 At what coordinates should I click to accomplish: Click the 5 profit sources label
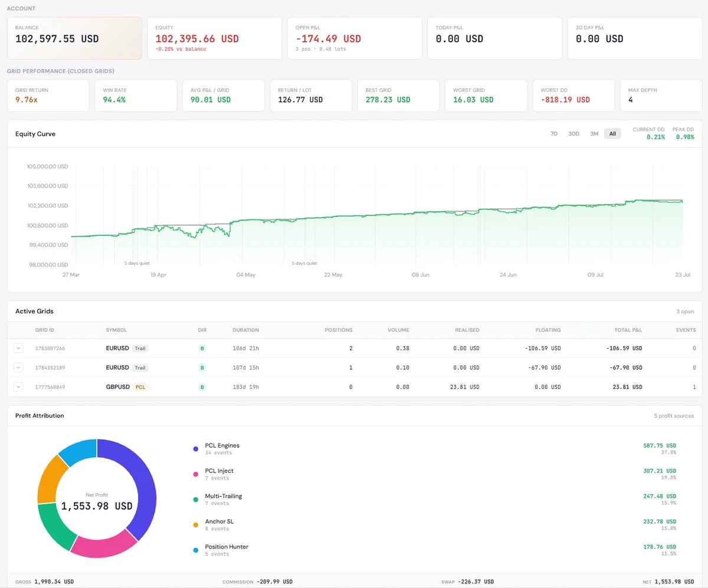coord(674,416)
